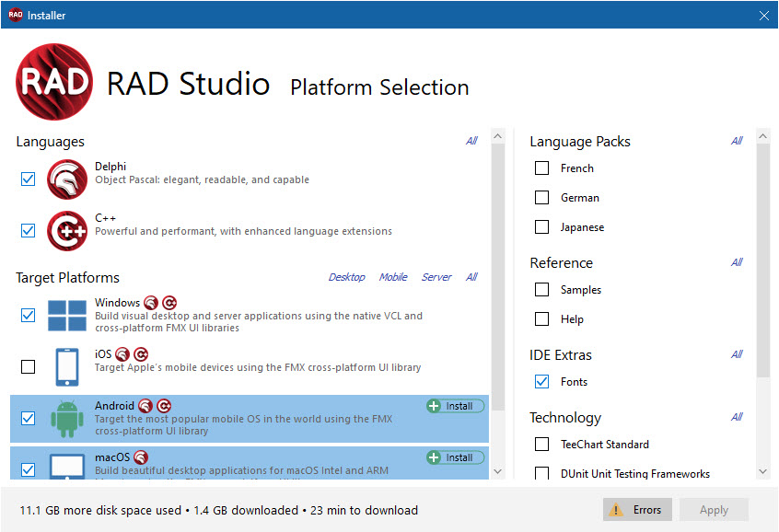This screenshot has height=532, width=779.
Task: Select All in Reference section
Action: pos(737,262)
